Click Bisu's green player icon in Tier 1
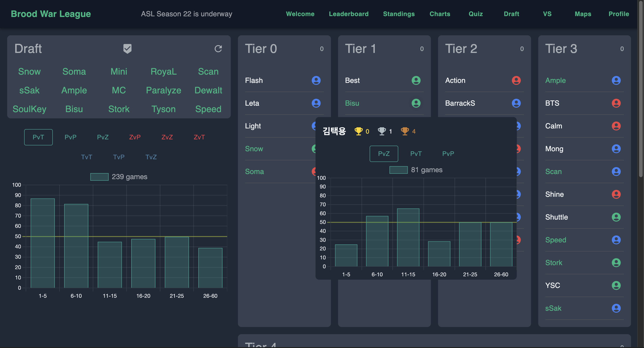Image resolution: width=644 pixels, height=348 pixels. coord(416,103)
